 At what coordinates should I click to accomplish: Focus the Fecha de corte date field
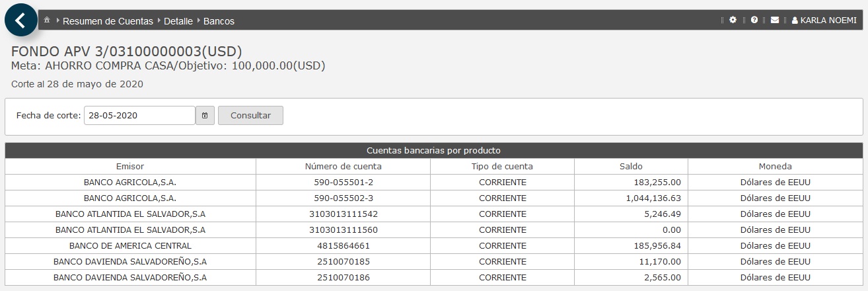pyautogui.click(x=139, y=115)
